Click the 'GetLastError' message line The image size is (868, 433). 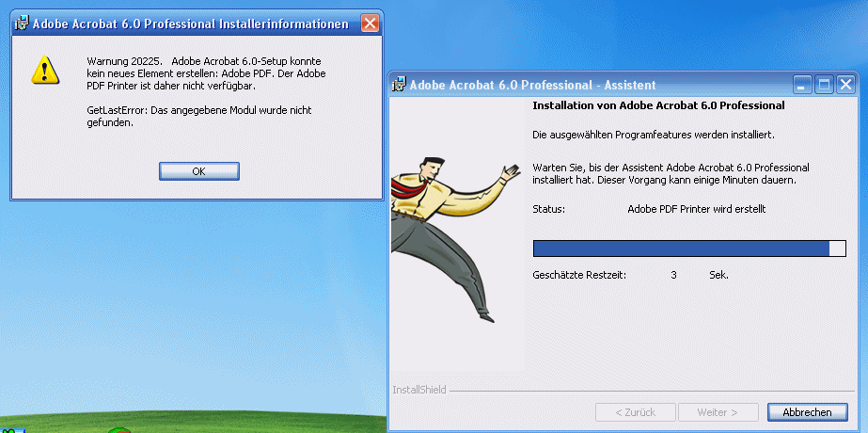click(x=199, y=117)
